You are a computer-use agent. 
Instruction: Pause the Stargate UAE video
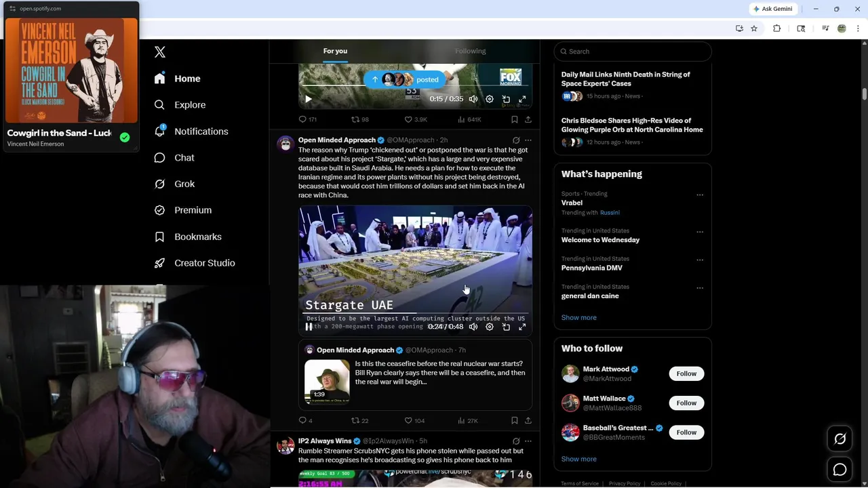(x=309, y=327)
